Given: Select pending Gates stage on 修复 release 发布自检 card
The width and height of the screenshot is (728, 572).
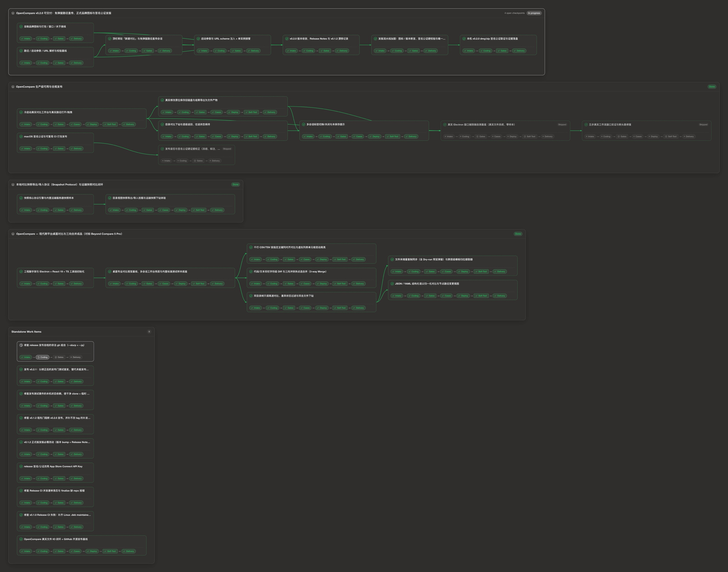Looking at the screenshot, I should pos(59,357).
